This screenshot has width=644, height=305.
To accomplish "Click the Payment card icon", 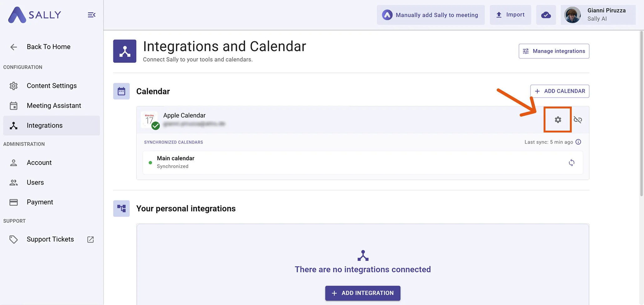I will (13, 202).
